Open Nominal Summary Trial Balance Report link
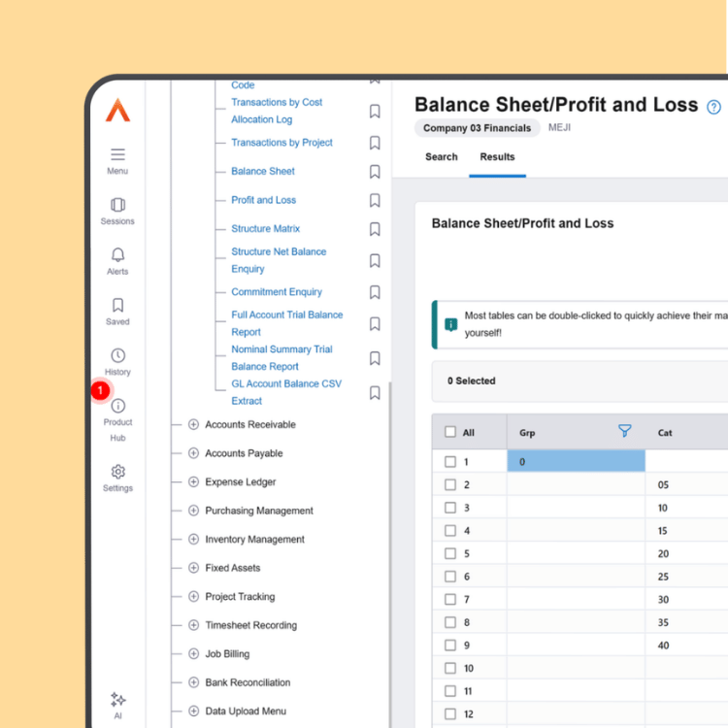Viewport: 728px width, 728px height. tap(281, 358)
